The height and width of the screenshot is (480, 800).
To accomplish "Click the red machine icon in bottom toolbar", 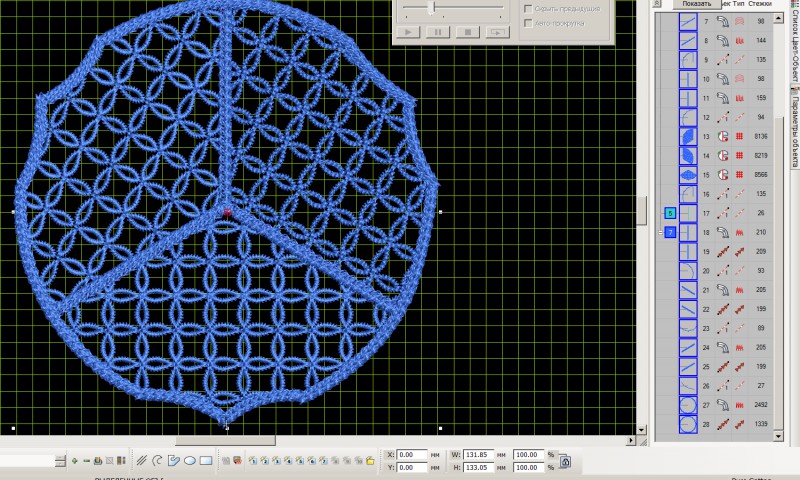I will [x=237, y=461].
